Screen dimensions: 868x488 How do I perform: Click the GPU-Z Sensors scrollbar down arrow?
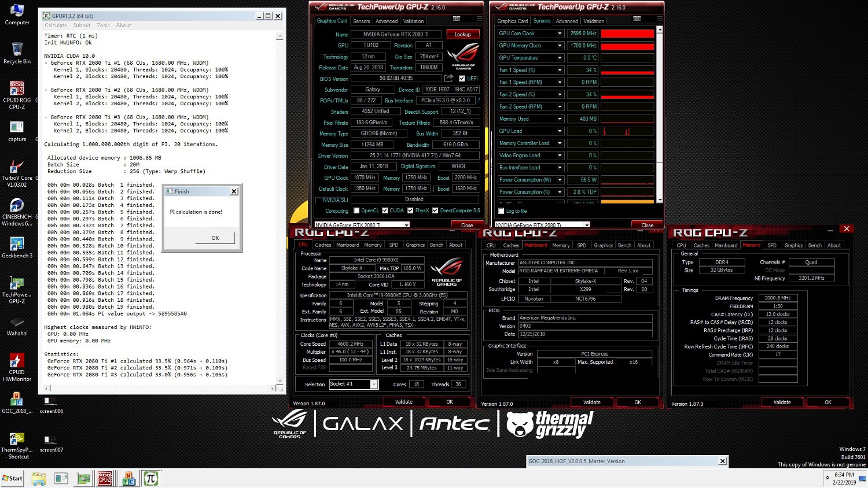pos(659,200)
